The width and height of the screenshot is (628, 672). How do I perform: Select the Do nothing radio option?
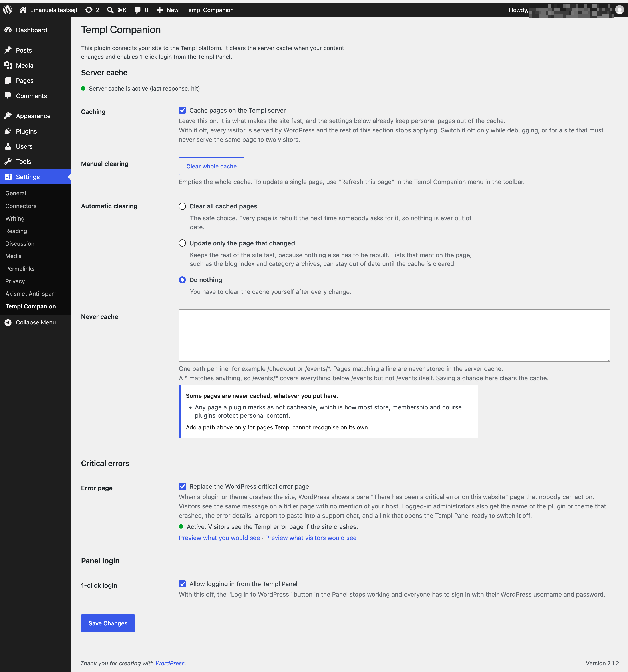[182, 280]
